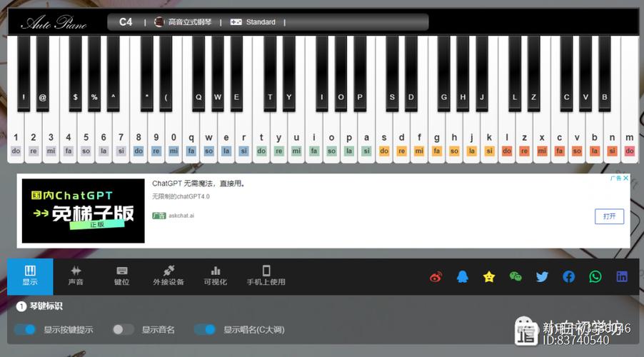
Task: Play black key labeled $
Action: tap(75, 74)
